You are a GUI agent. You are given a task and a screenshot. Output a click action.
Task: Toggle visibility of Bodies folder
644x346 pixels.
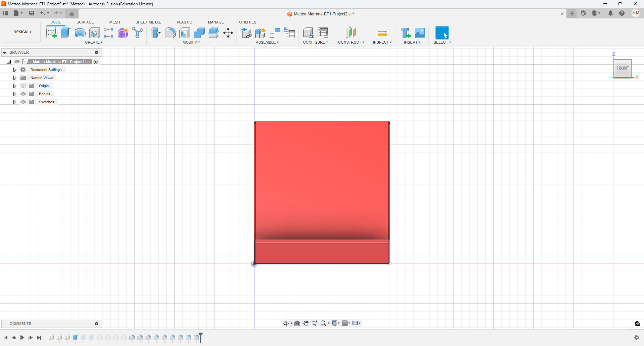(23, 94)
